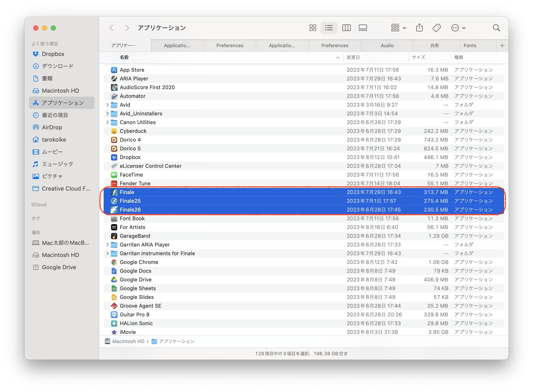Open ミュージック in the sidebar

click(x=62, y=164)
